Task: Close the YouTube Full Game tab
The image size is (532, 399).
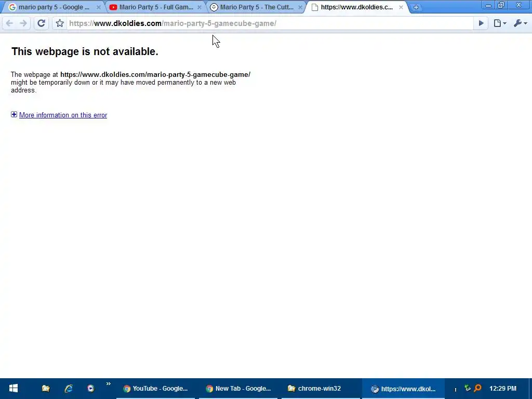Action: [199, 7]
